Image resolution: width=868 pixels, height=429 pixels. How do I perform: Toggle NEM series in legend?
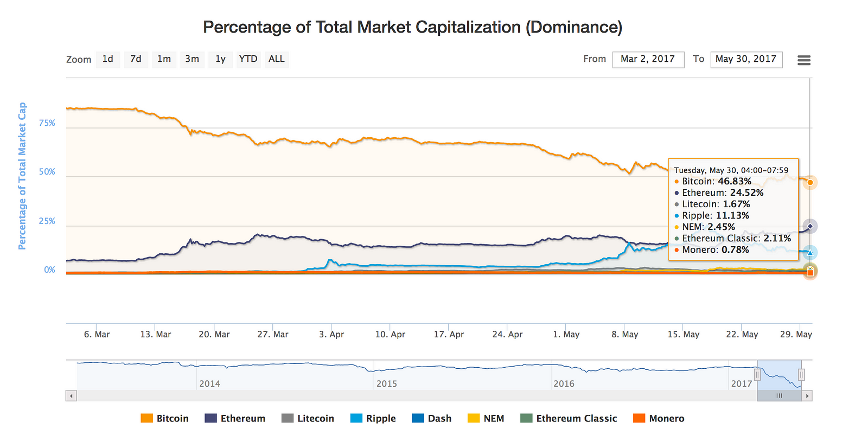click(486, 418)
